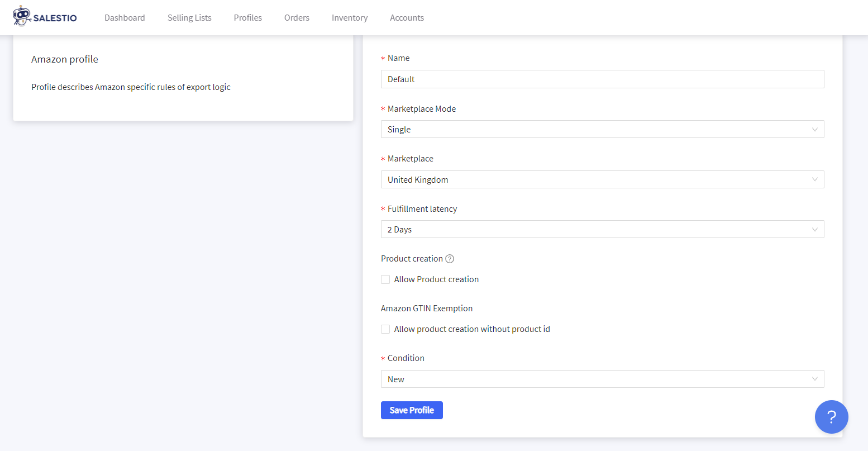Open the Dashboard menu
The width and height of the screenshot is (868, 451).
125,18
